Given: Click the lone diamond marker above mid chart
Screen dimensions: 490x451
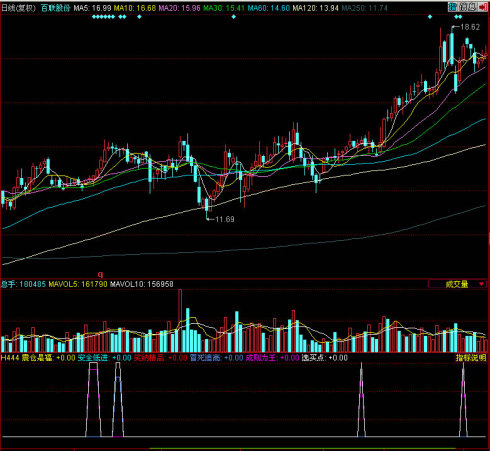Looking at the screenshot, I should pyautogui.click(x=234, y=17).
